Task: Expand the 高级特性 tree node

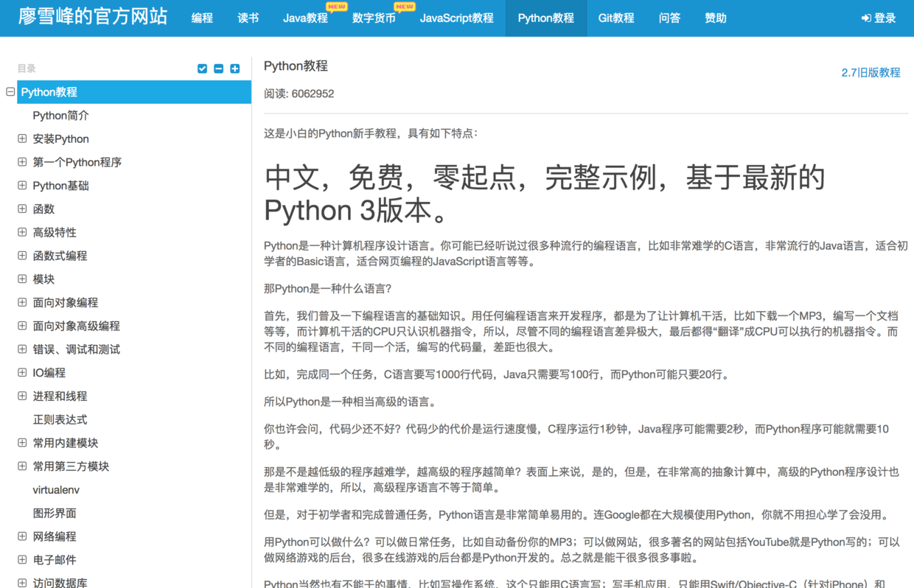Action: pyautogui.click(x=22, y=232)
